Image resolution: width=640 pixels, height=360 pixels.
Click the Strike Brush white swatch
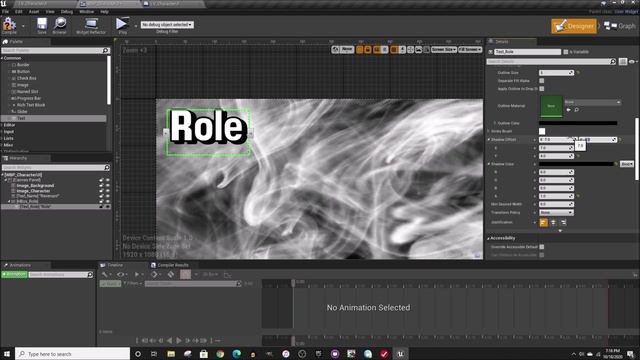[x=542, y=131]
